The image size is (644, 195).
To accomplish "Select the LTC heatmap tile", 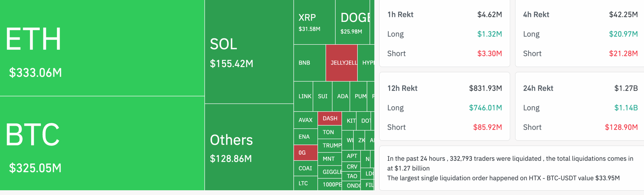I will [305, 183].
